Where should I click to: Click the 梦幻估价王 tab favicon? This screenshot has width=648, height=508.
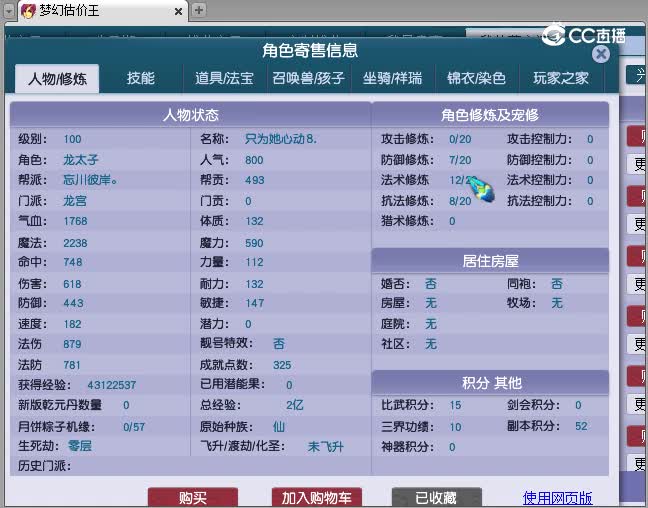[x=28, y=11]
